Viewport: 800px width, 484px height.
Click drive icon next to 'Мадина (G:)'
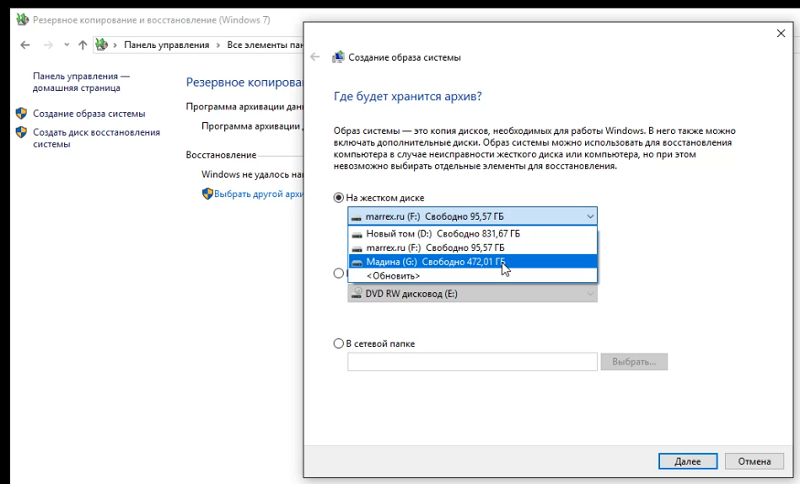point(357,262)
